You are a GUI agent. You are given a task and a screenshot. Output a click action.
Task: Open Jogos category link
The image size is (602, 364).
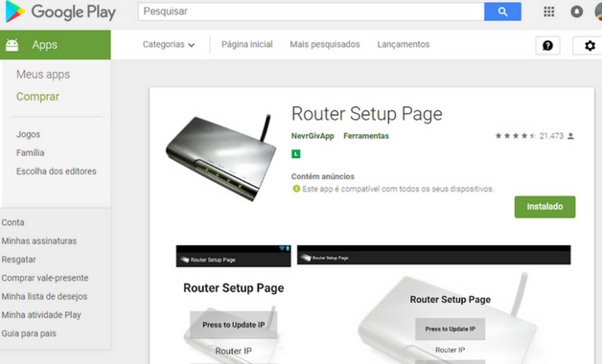[28, 135]
